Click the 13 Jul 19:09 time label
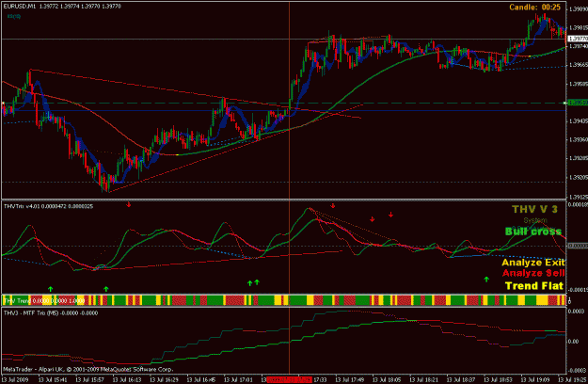Image resolution: width=588 pixels, height=384 pixels. pyautogui.click(x=535, y=379)
